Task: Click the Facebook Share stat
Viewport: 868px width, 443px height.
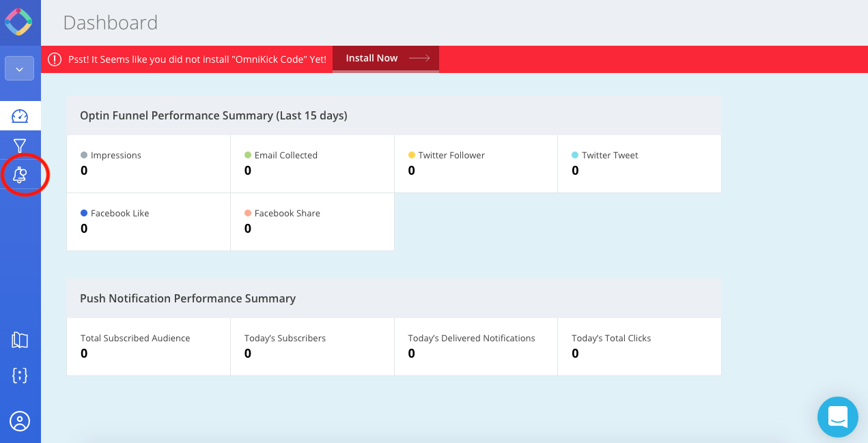Action: pos(312,221)
